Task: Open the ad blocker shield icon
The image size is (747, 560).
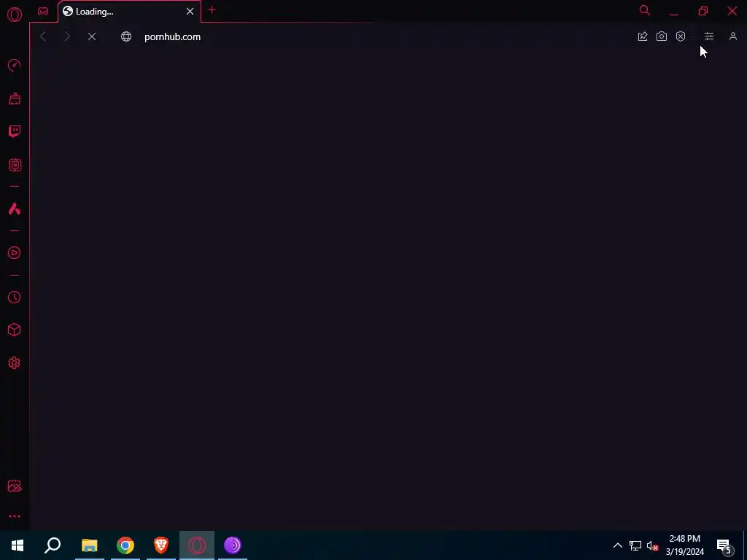Action: pos(681,36)
